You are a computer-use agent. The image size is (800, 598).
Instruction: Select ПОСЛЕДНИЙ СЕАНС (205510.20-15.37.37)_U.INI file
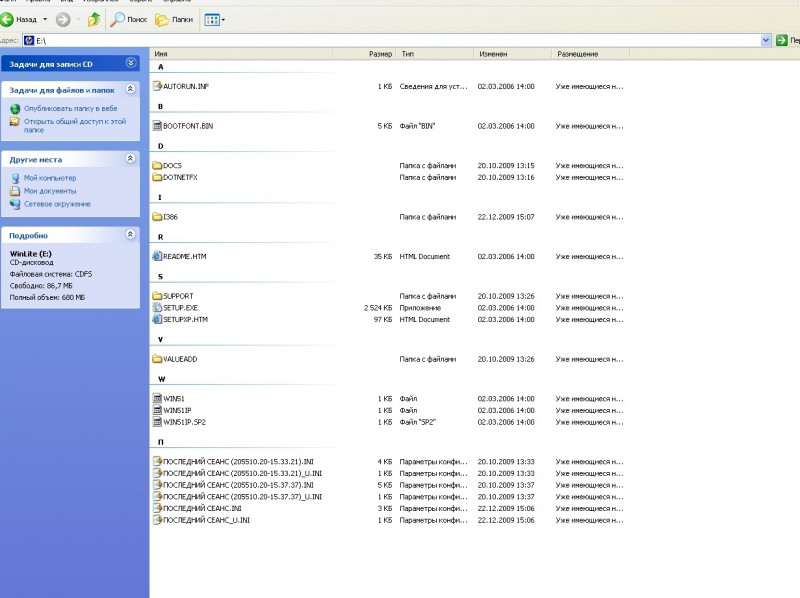pyautogui.click(x=242, y=497)
